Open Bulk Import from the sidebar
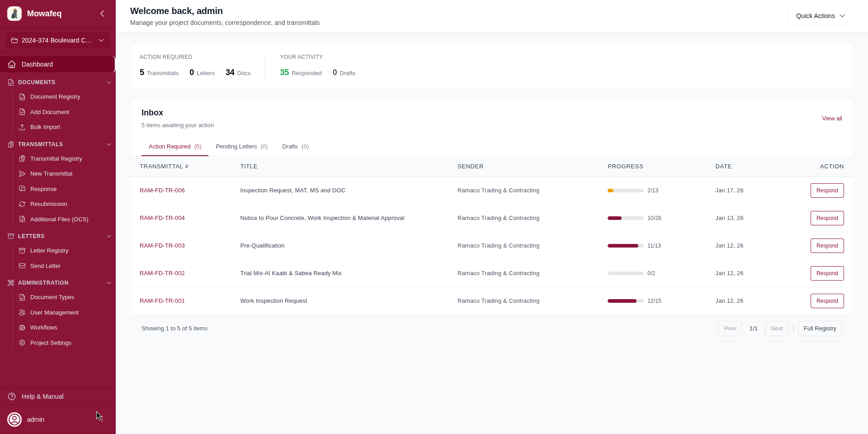Viewport: 868px width, 434px height. coord(44,127)
